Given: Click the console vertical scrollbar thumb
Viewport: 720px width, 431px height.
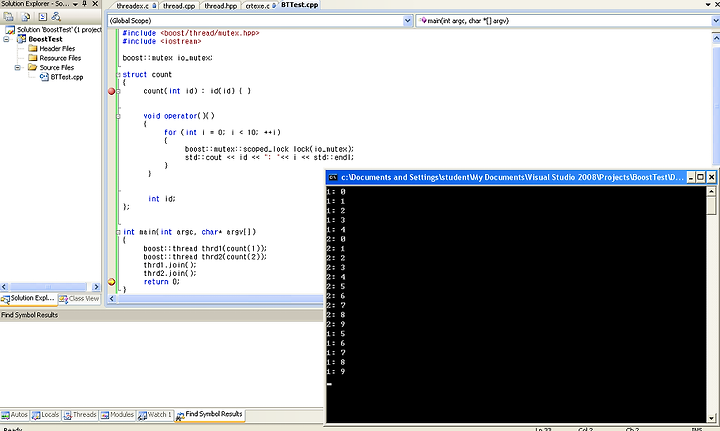Looking at the screenshot, I should (x=711, y=205).
